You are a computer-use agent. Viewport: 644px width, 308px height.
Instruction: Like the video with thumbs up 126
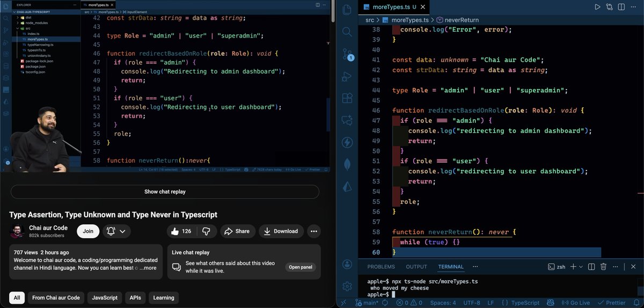181,231
